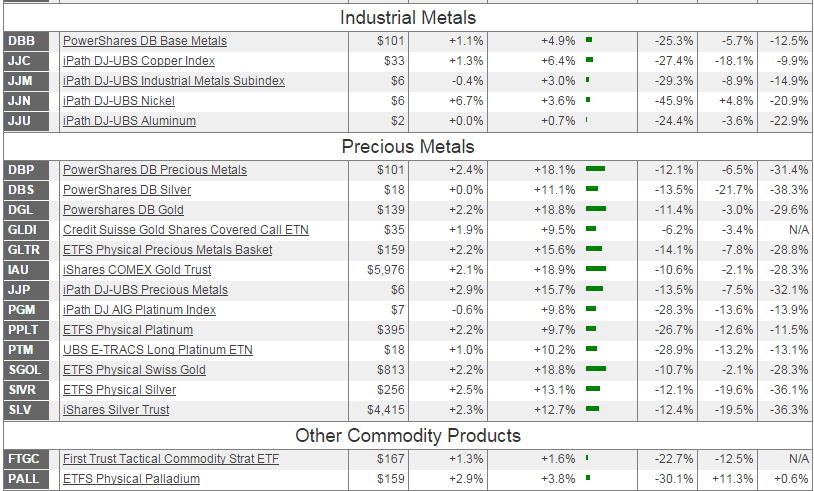Click the green bar in the DBS row

coord(592,190)
